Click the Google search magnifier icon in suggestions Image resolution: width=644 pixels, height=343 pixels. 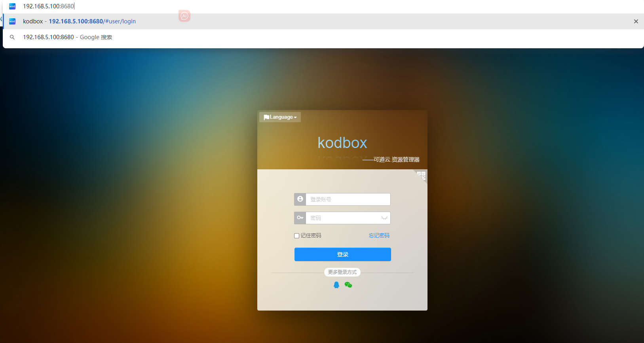(x=12, y=37)
